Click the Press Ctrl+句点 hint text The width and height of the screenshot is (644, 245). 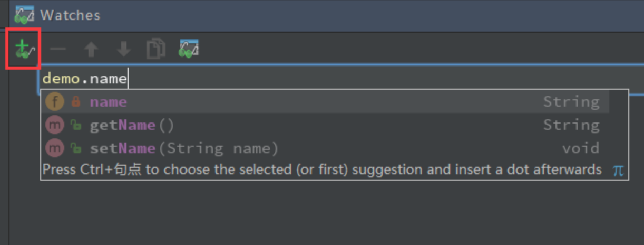[x=322, y=169]
